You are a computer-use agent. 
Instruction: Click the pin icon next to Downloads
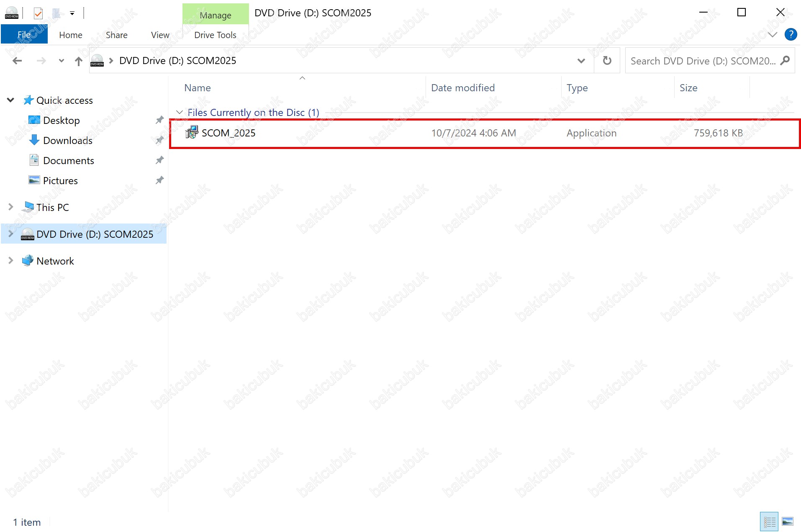159,140
